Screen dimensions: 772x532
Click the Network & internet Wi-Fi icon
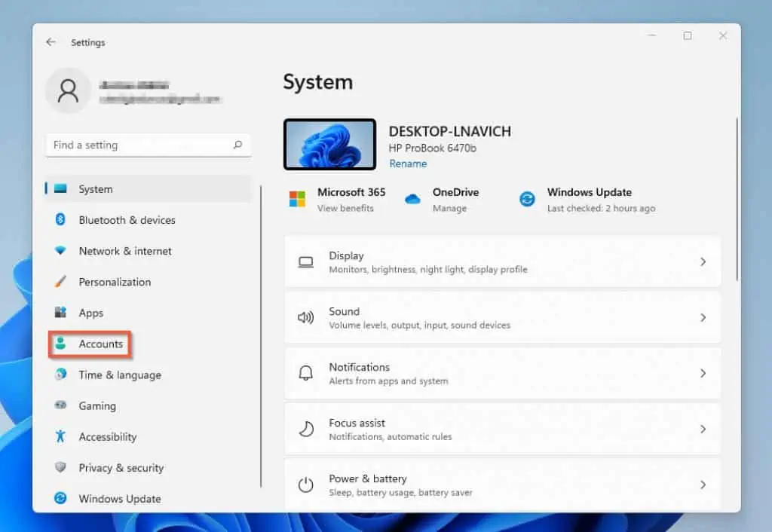61,251
